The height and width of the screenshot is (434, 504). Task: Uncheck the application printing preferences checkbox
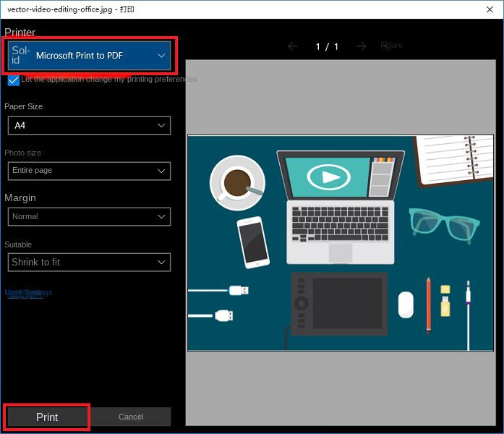14,80
